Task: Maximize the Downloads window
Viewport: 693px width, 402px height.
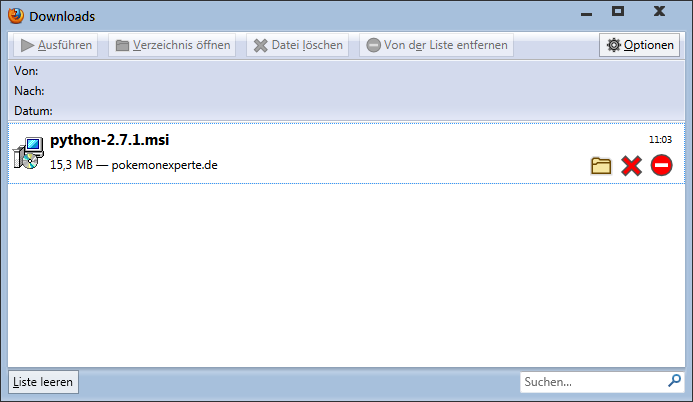Action: point(617,11)
